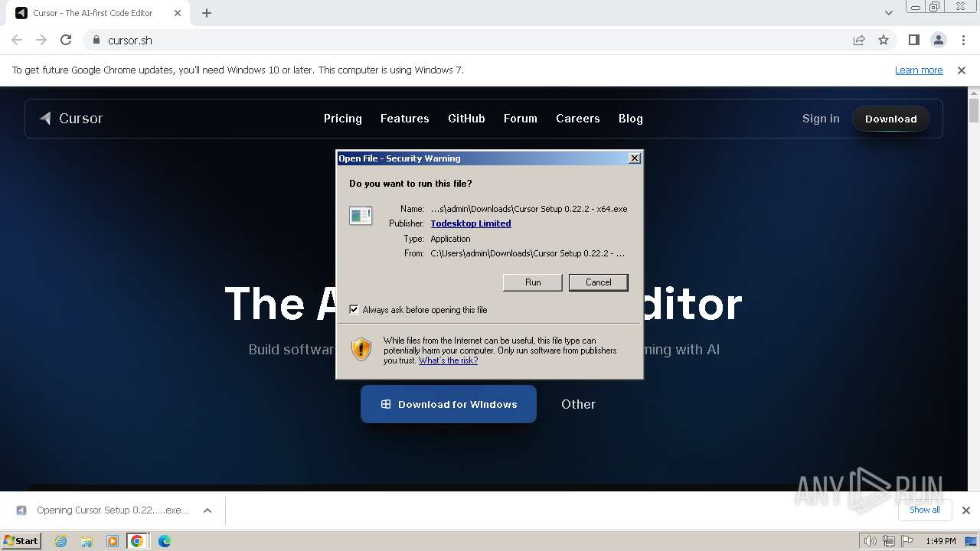
Task: Open Windows Media Player taskbar icon
Action: [x=112, y=541]
